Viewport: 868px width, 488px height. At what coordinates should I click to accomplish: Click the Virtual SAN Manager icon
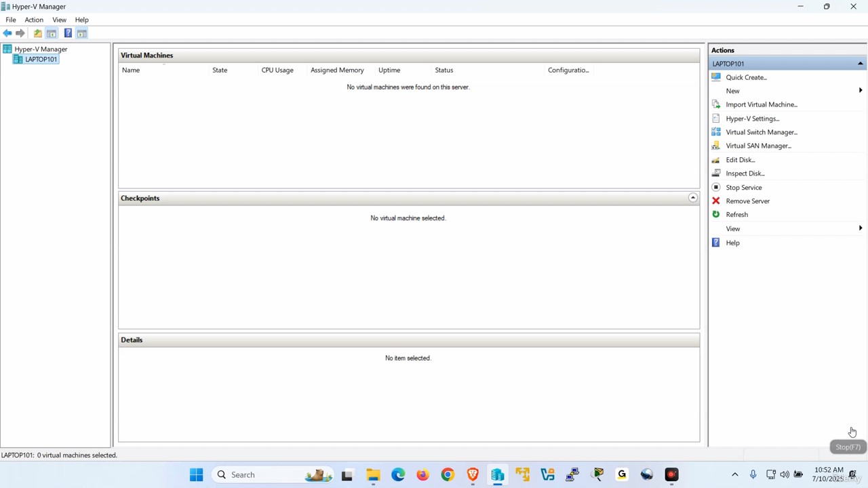(716, 146)
